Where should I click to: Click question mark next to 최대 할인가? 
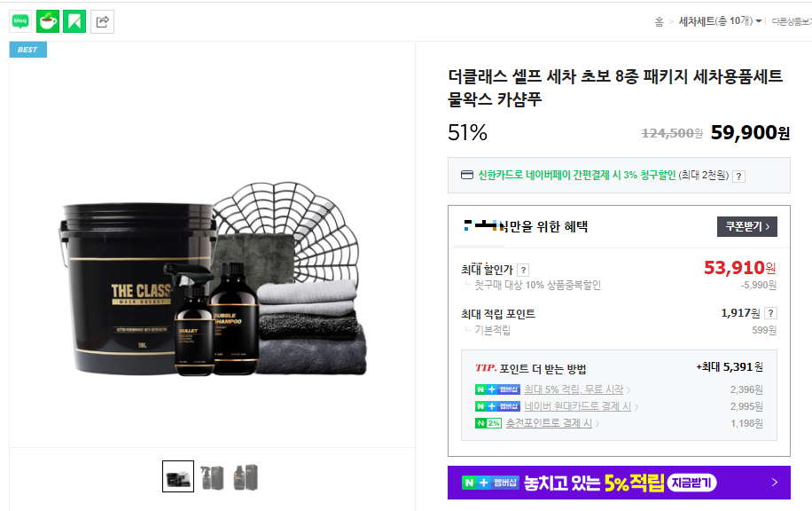pyautogui.click(x=523, y=270)
